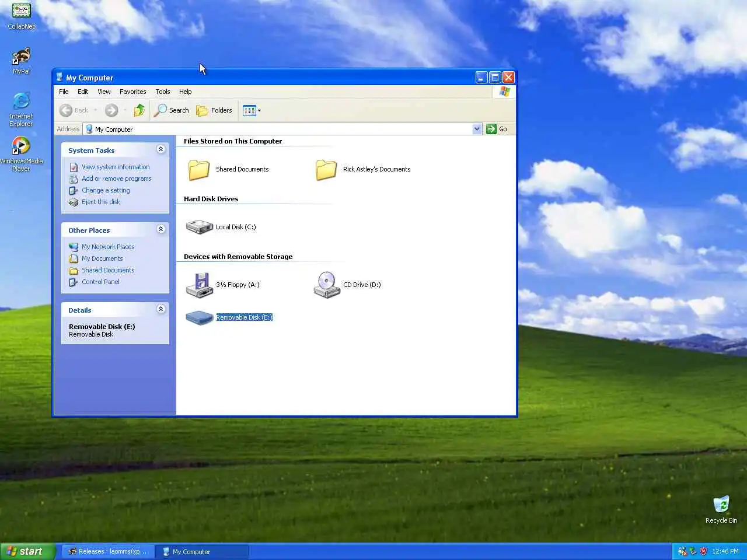Click Eject this disk link
Viewport: 747px width, 560px height.
pyautogui.click(x=100, y=202)
